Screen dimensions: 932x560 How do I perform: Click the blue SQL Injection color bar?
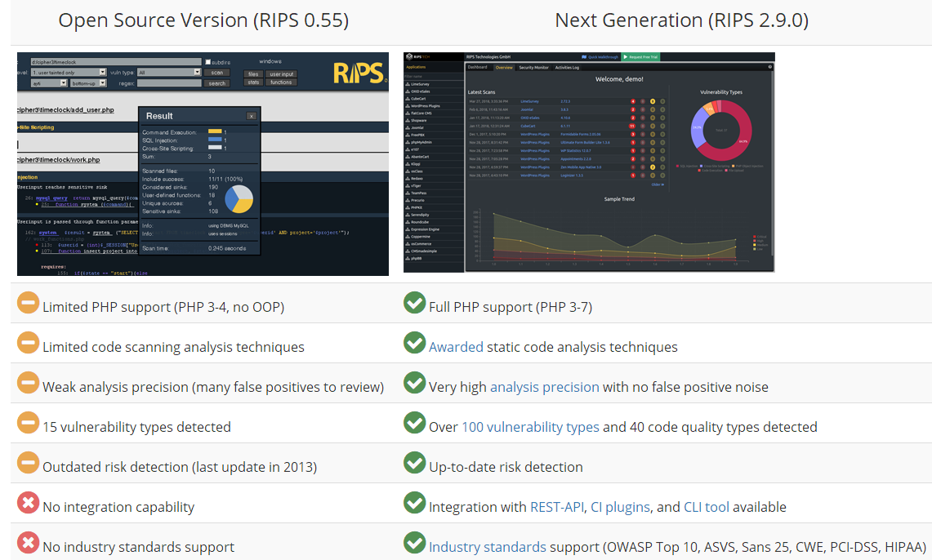point(215,140)
